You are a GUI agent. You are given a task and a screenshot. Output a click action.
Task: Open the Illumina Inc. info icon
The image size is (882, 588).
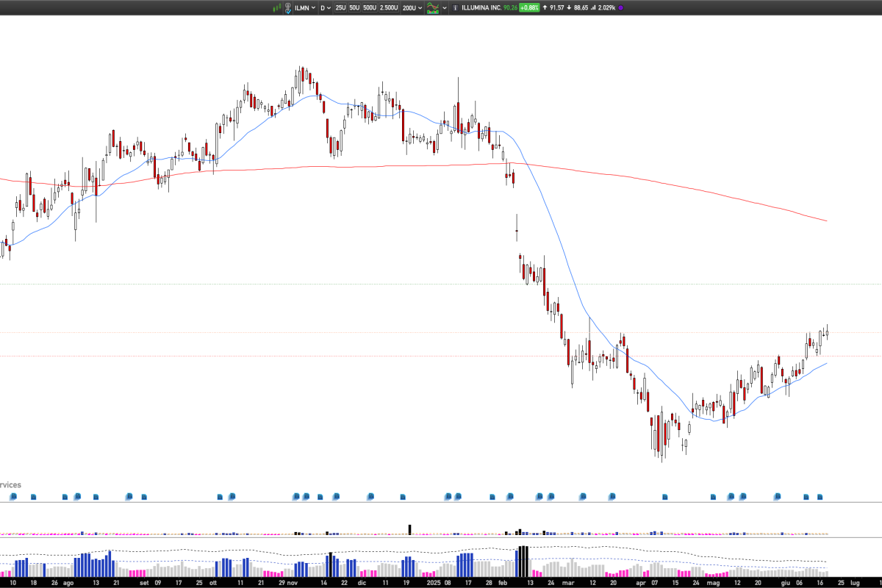coord(455,7)
